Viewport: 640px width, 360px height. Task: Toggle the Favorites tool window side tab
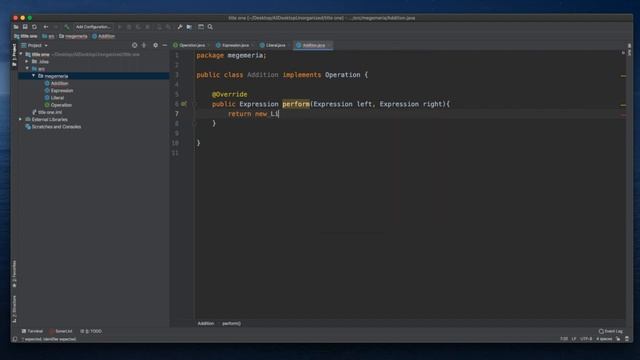coord(14,274)
